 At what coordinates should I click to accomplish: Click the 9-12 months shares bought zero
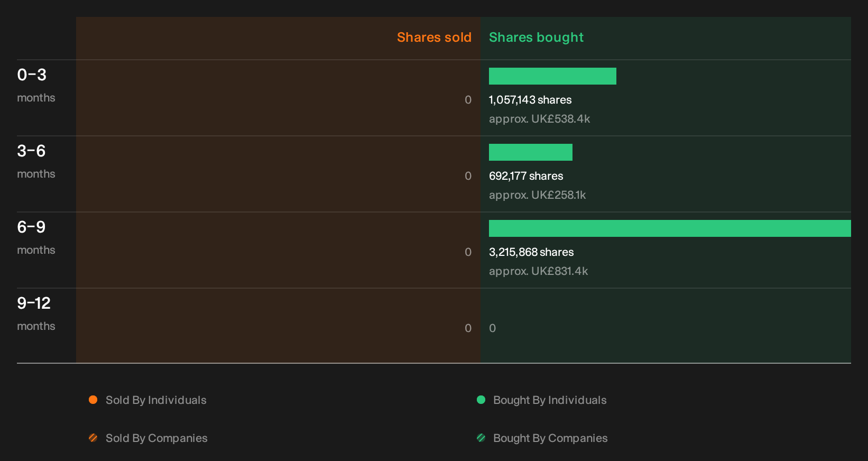click(x=492, y=328)
